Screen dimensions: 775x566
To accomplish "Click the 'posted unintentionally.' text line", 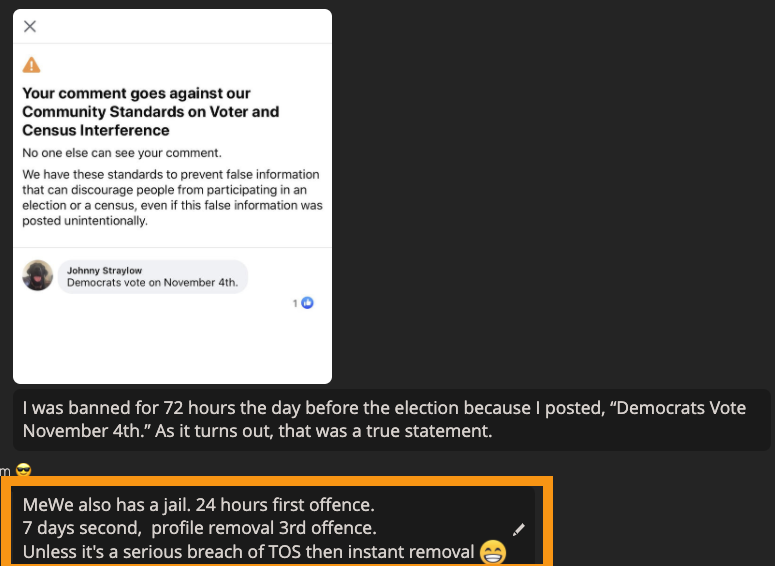I will tap(85, 221).
